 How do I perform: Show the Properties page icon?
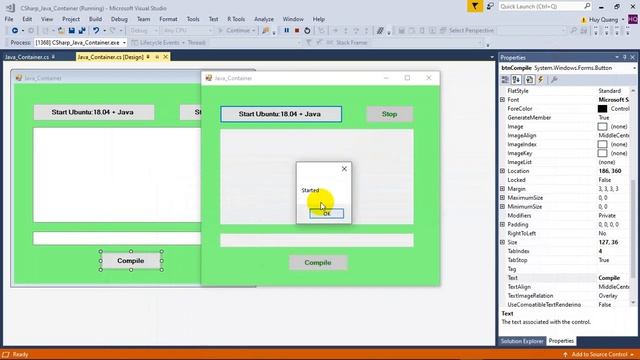coord(529,80)
